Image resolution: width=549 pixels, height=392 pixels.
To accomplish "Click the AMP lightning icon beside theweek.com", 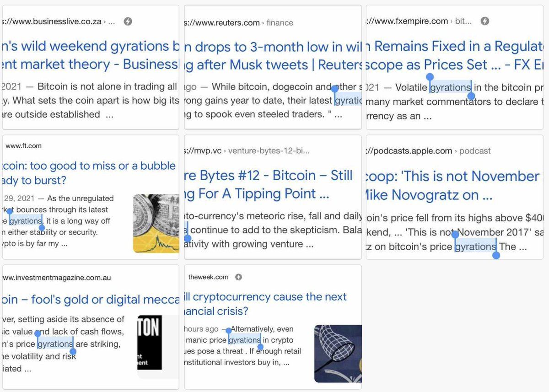I will (238, 277).
